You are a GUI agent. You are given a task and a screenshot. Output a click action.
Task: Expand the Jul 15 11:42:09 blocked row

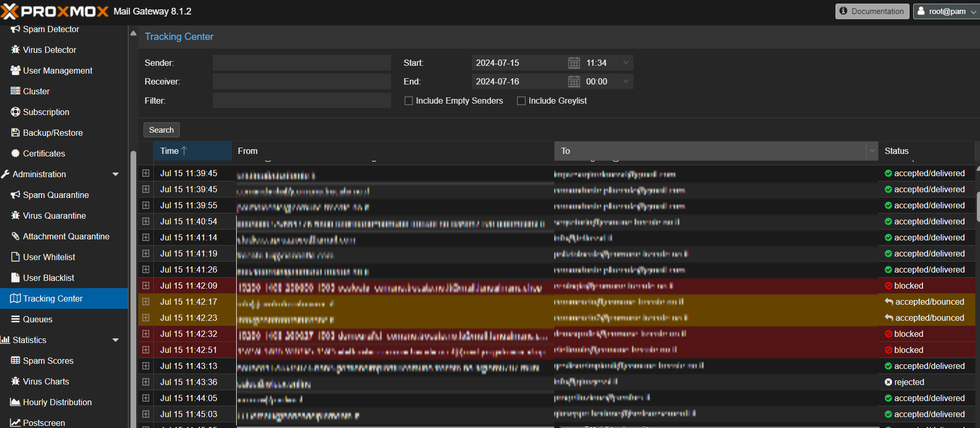click(146, 286)
